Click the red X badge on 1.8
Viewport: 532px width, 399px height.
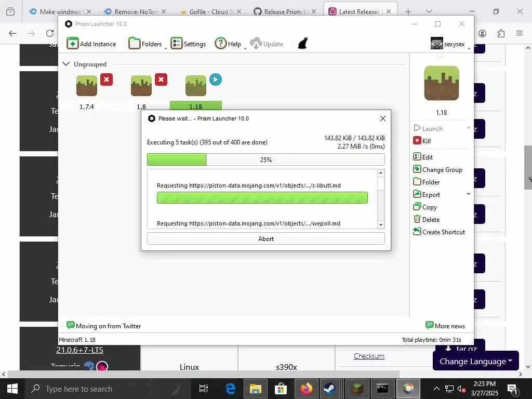click(x=161, y=79)
